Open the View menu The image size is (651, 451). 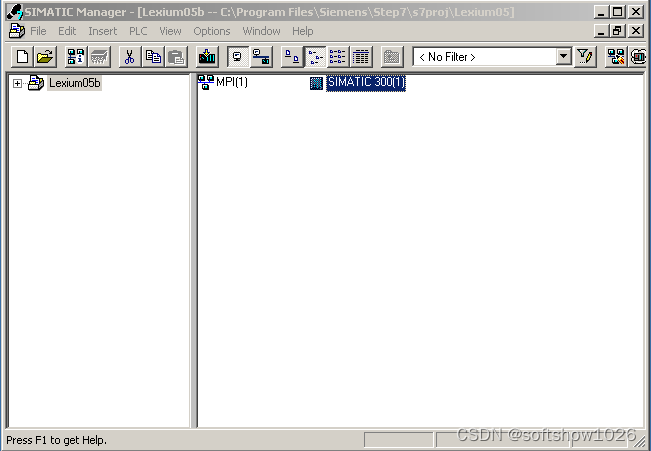point(170,31)
